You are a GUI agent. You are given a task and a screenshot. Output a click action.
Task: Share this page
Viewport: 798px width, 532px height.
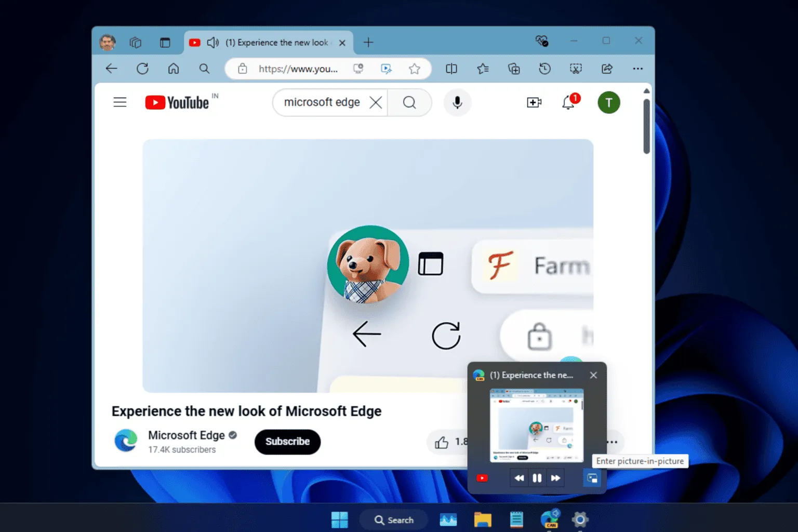tap(607, 69)
